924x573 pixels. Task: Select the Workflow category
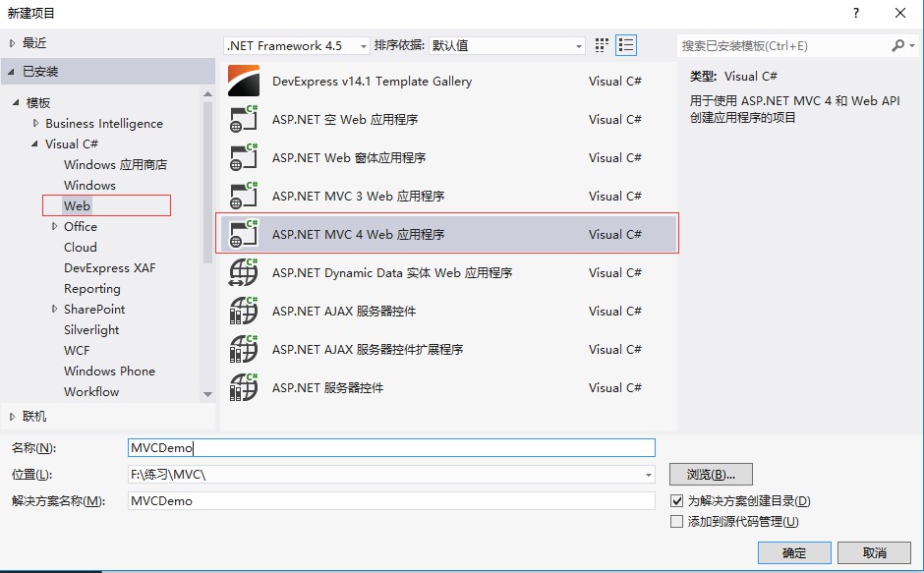click(91, 391)
